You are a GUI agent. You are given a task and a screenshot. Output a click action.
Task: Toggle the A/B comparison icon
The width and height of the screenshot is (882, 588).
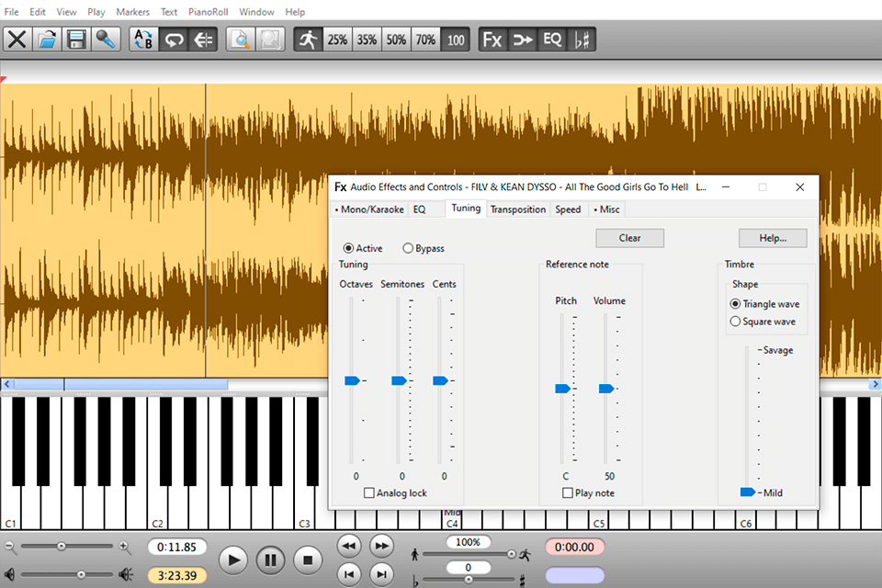tap(142, 39)
